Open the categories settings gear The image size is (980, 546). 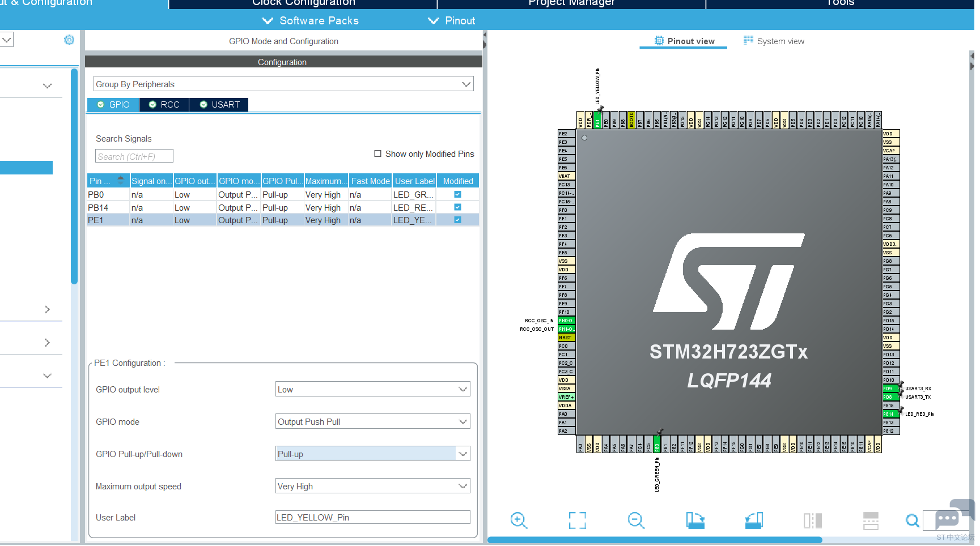[x=69, y=40]
